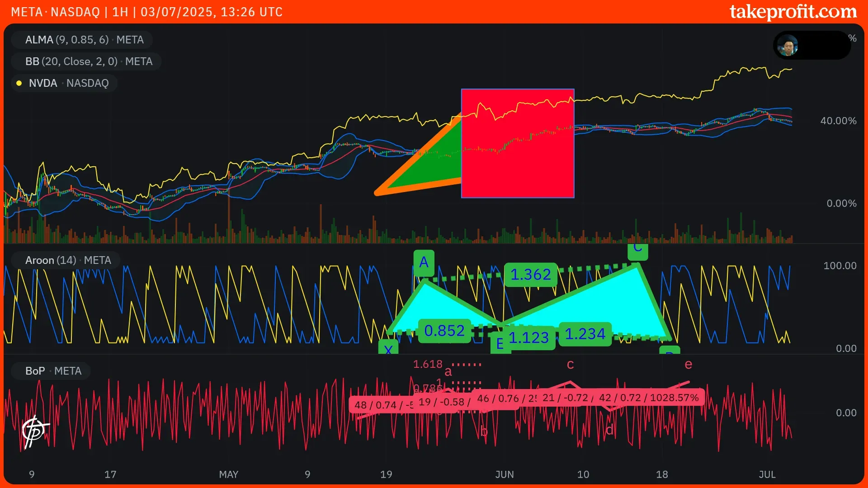Click the TakeProfit watermark logo icon
Viewport: 868px width, 488px height.
pos(35,431)
